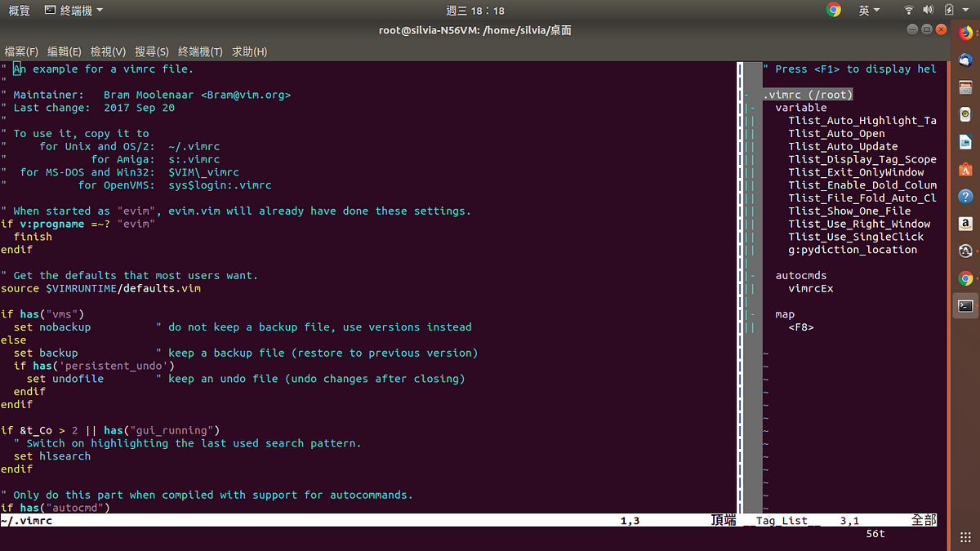Open Amazon from the dock

(965, 223)
